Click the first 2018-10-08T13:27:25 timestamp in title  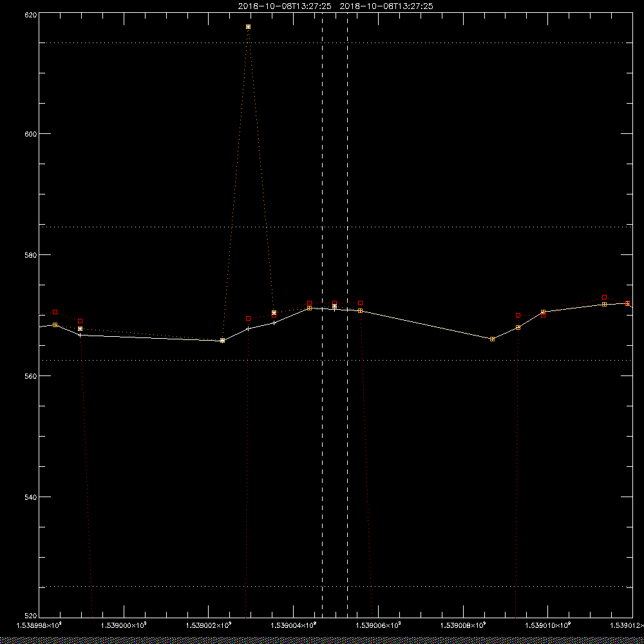tap(285, 6)
